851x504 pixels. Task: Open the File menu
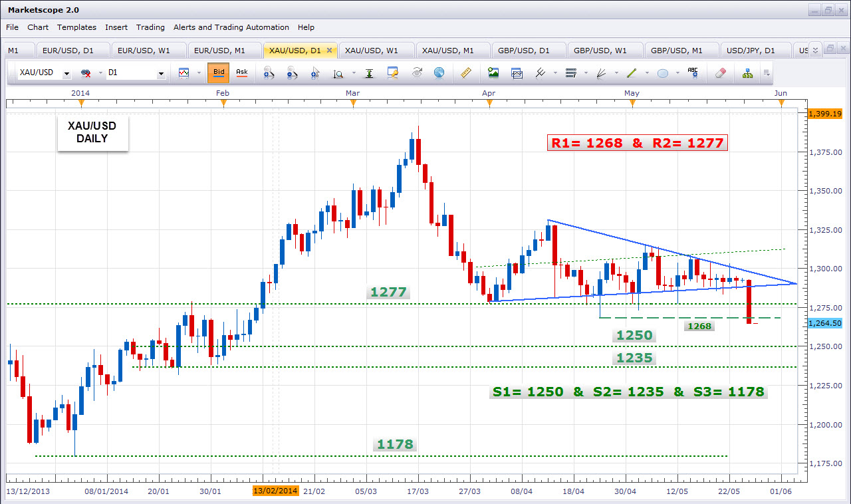[x=12, y=27]
